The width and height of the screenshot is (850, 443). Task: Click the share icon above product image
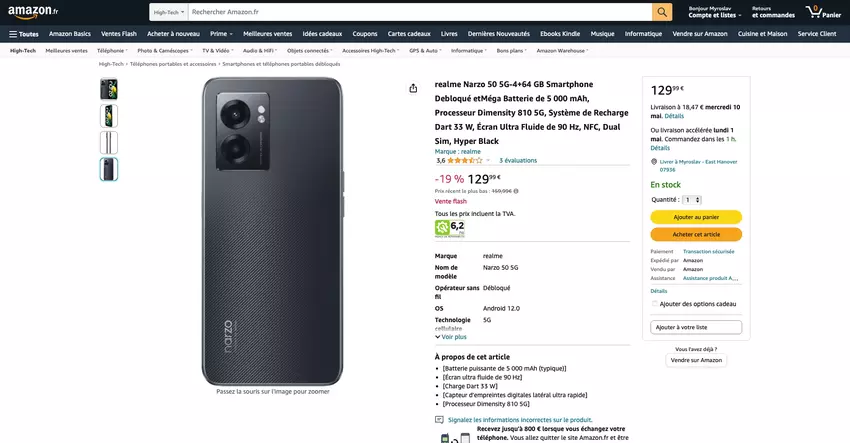413,88
